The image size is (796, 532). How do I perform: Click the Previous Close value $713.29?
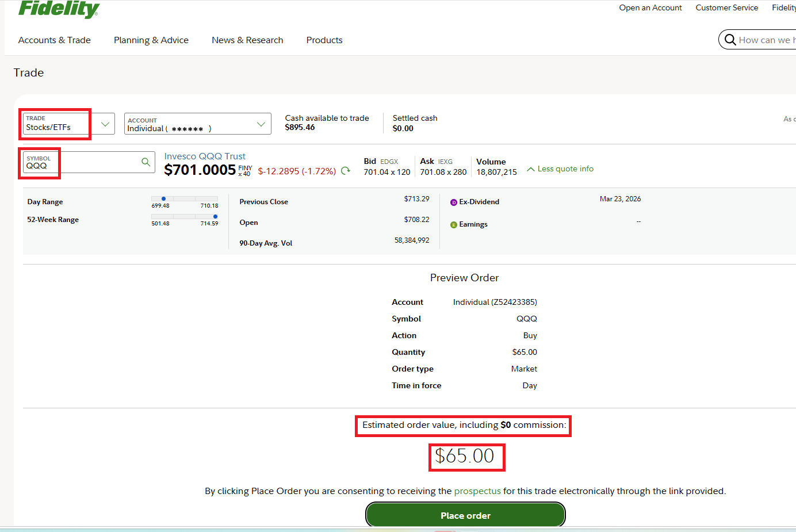click(x=417, y=199)
